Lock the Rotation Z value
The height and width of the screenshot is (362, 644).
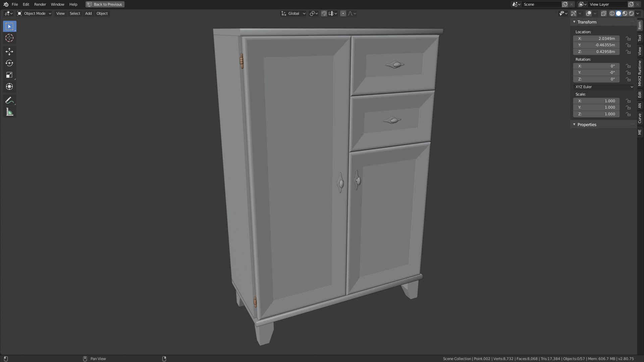pyautogui.click(x=628, y=79)
